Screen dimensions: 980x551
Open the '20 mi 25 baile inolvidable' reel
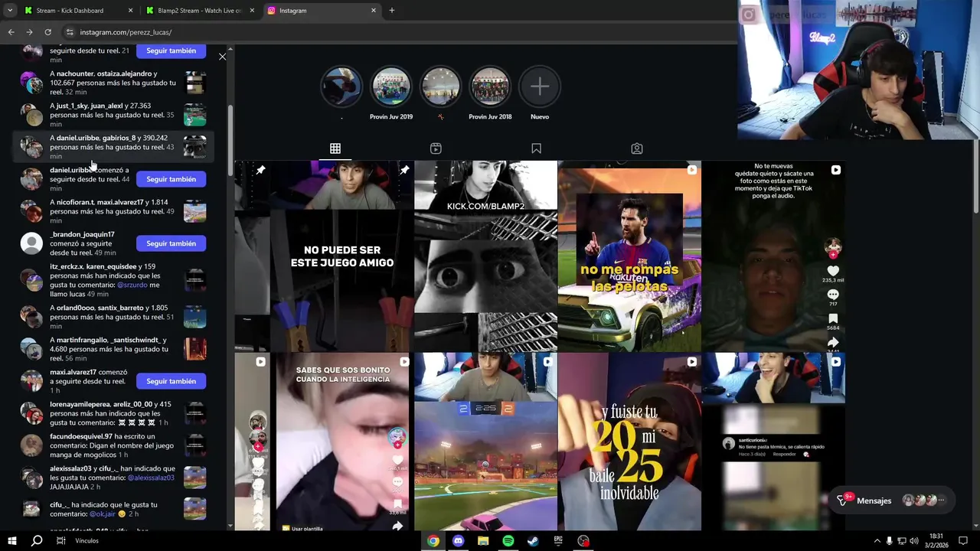(x=629, y=442)
